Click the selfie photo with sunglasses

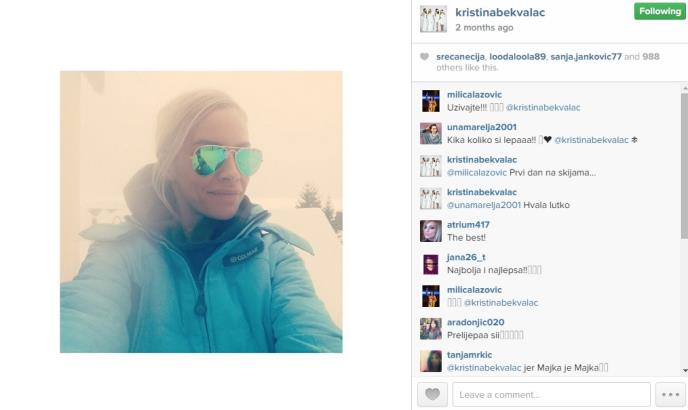click(201, 212)
